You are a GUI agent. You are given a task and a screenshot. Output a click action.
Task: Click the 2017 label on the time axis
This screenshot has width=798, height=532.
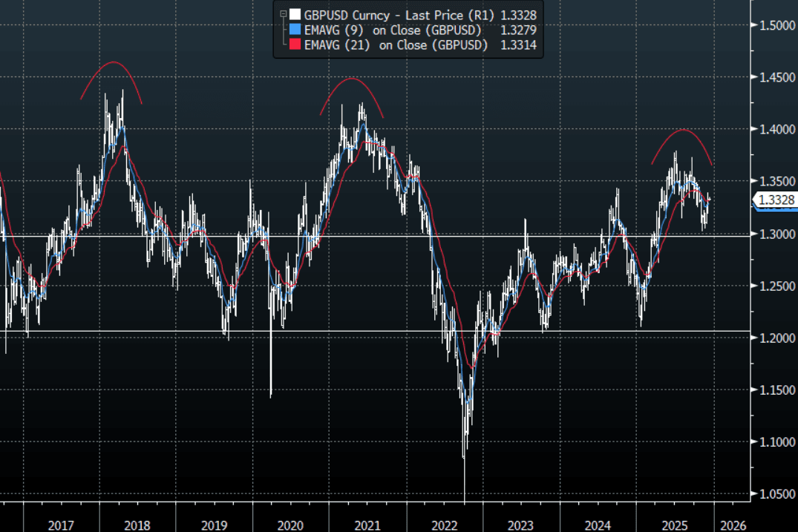[x=61, y=525]
